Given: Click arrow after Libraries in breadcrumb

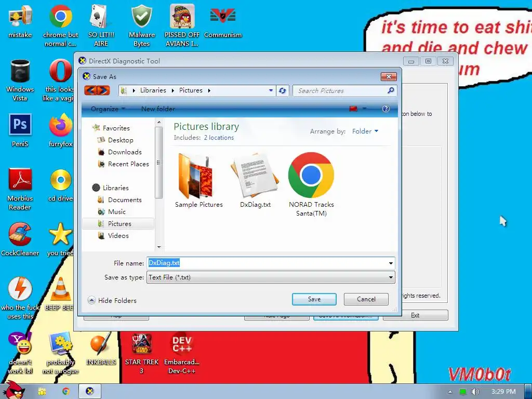Looking at the screenshot, I should click(x=173, y=90).
